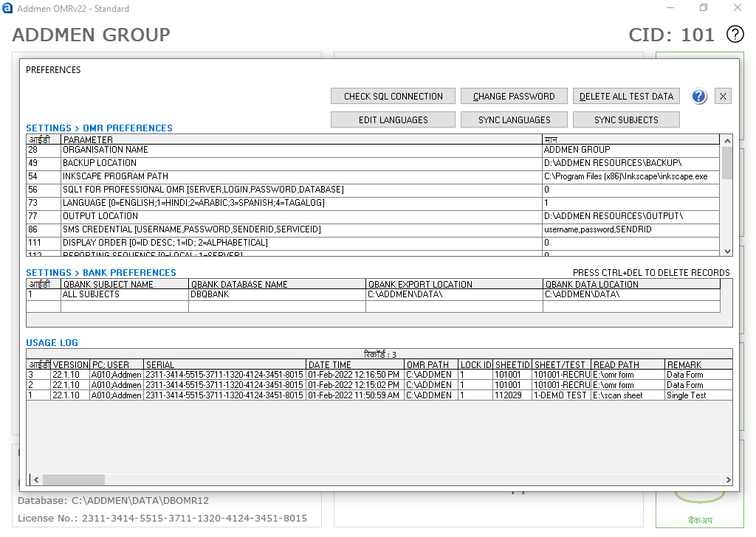Click right arrow of usage log scrollbar

[x=727, y=479]
